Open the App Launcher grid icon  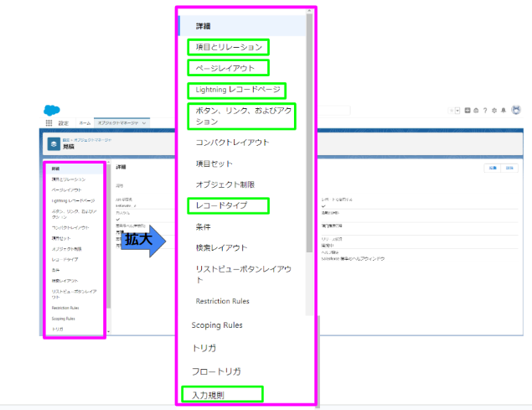point(49,123)
